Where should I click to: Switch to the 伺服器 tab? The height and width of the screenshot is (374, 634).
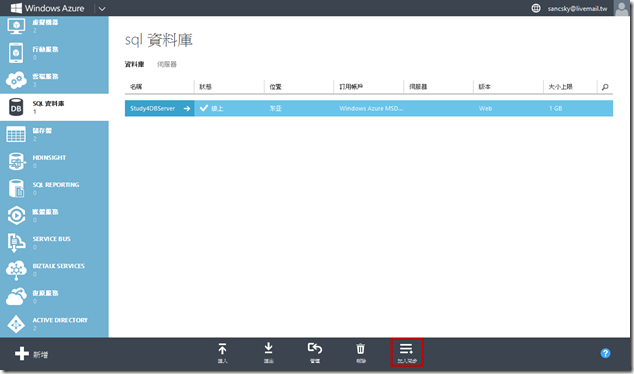(x=167, y=64)
